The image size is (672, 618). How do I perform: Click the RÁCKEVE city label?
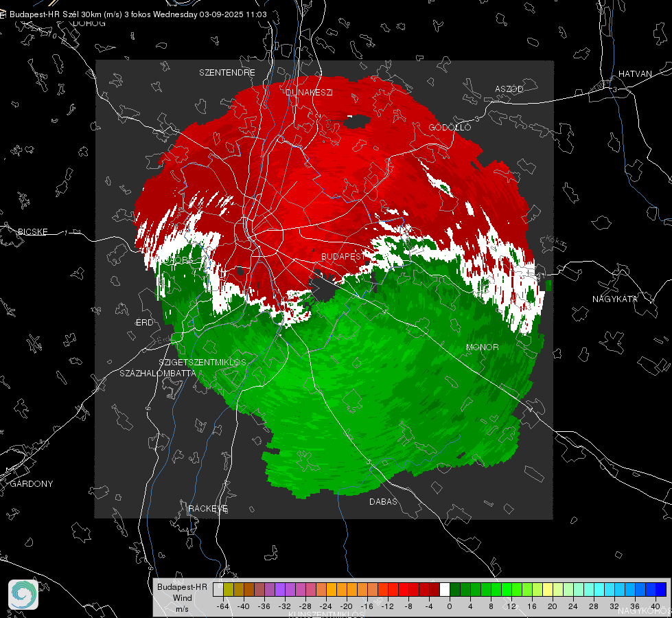click(208, 508)
